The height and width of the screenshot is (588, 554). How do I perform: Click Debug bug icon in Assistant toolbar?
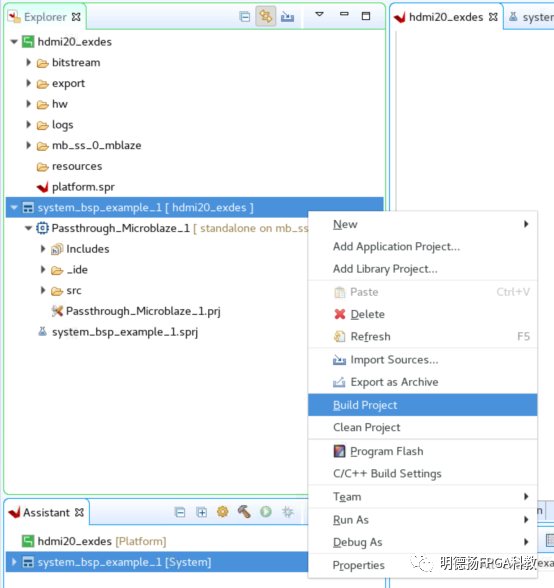(288, 512)
